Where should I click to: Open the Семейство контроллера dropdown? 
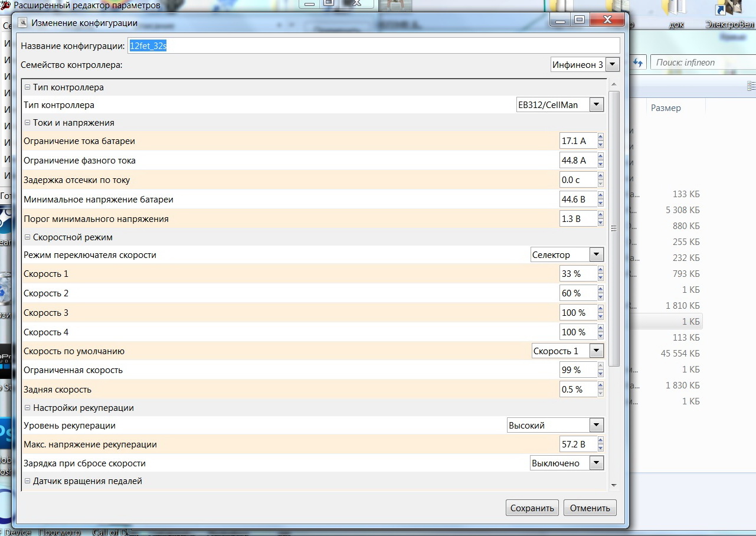(613, 64)
